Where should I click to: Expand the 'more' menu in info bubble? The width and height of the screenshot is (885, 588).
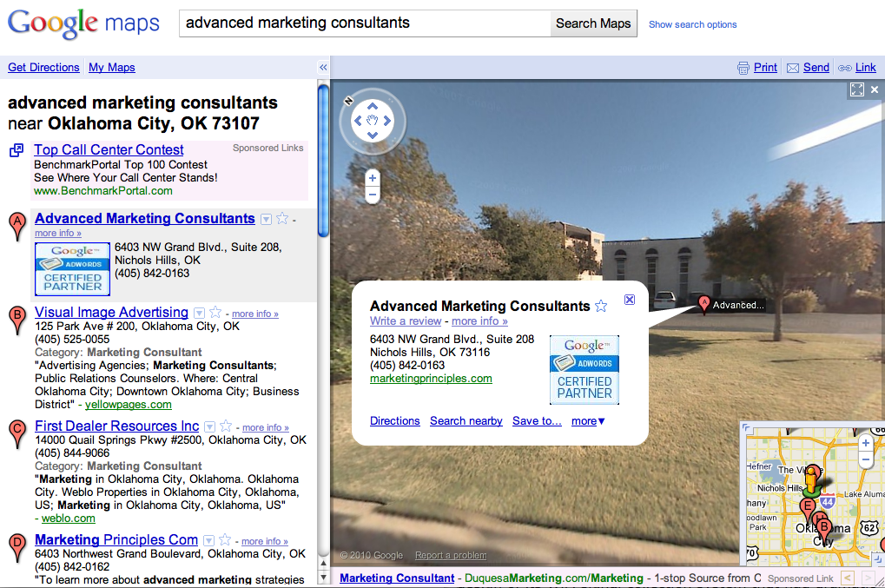pos(588,421)
